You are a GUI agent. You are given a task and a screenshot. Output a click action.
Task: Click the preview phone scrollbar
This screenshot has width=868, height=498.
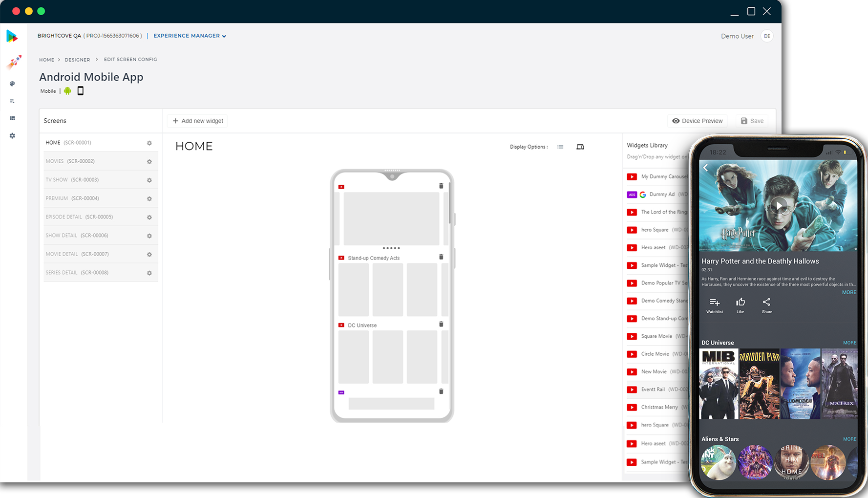(x=449, y=204)
